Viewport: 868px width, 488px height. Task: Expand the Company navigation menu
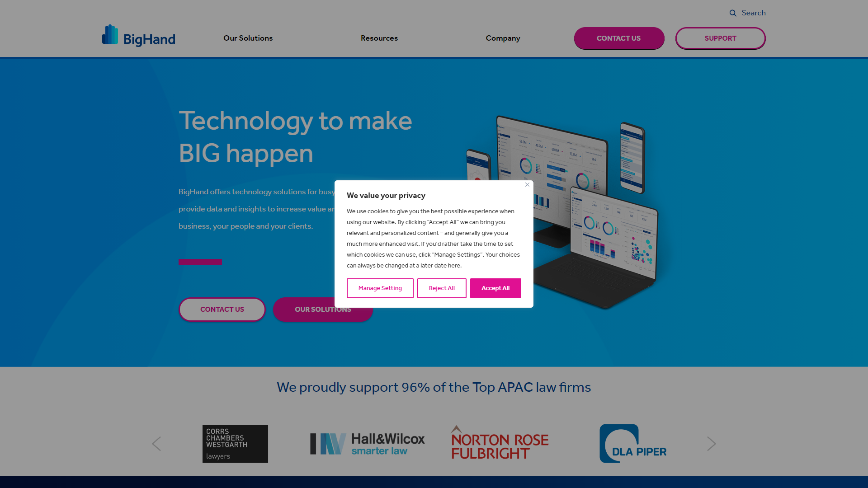click(503, 38)
